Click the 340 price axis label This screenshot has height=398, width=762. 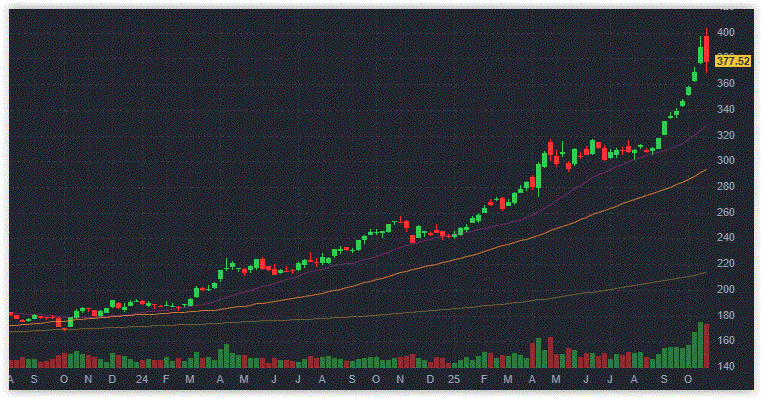click(x=726, y=109)
